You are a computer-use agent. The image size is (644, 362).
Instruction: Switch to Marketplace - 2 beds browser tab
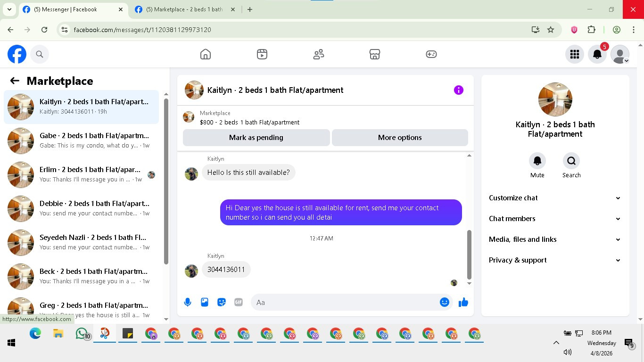click(x=184, y=9)
